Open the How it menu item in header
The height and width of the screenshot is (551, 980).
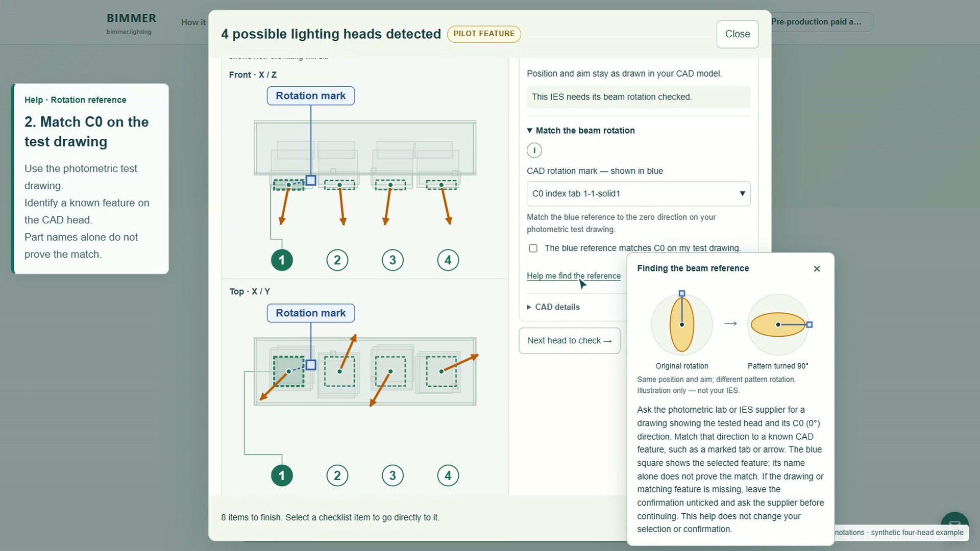[x=193, y=22]
